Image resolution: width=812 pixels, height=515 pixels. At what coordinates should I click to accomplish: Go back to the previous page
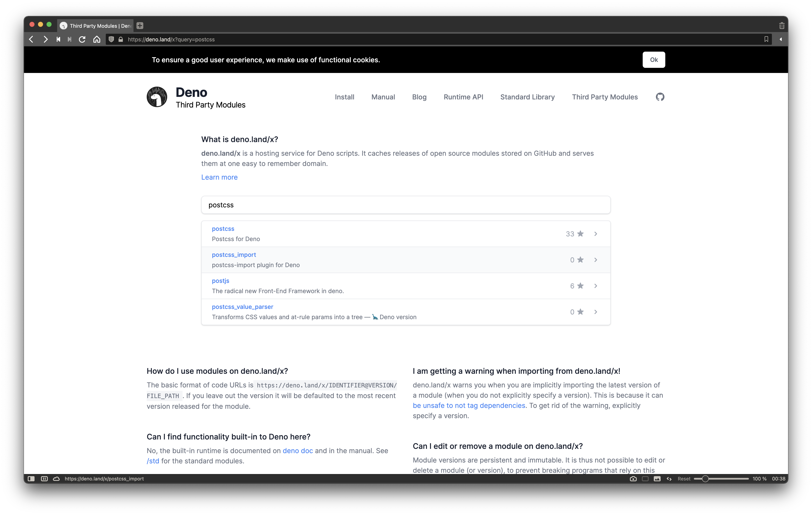point(31,39)
